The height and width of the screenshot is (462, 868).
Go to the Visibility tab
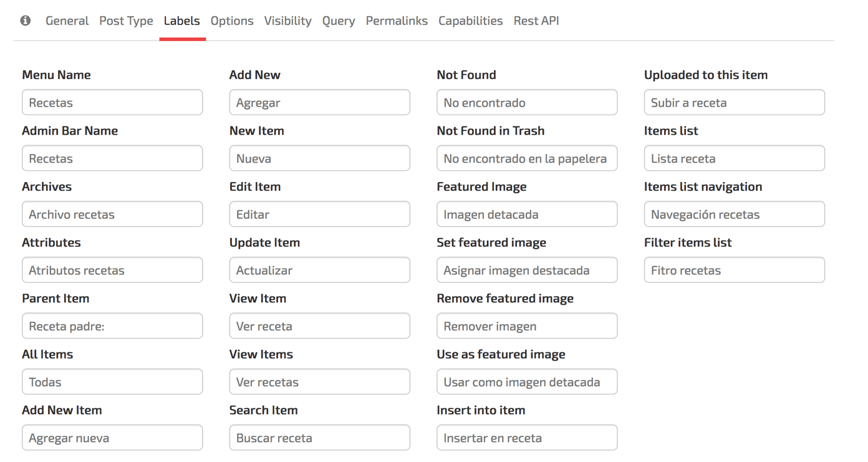[x=287, y=21]
